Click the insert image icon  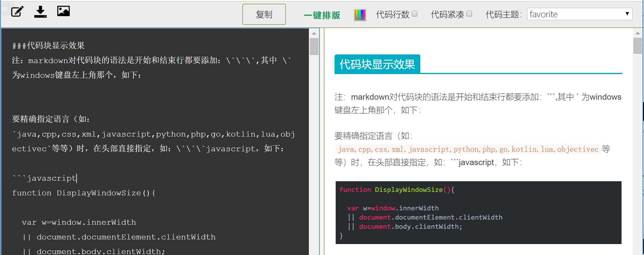pos(63,11)
